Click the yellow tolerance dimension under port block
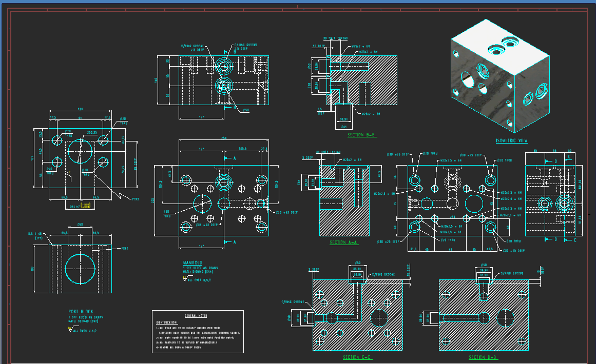Viewport: 596px width, 364px height. click(x=85, y=206)
